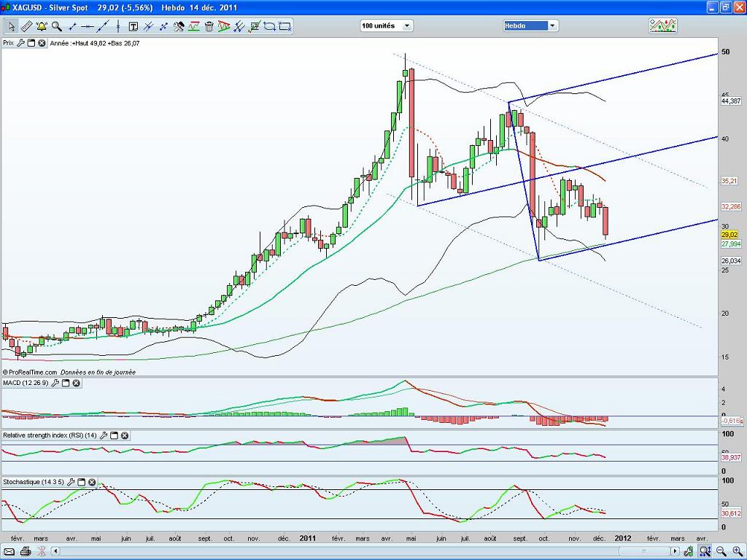Configure the RSI indicator with wrench
This screenshot has width=747, height=560.
click(x=104, y=435)
